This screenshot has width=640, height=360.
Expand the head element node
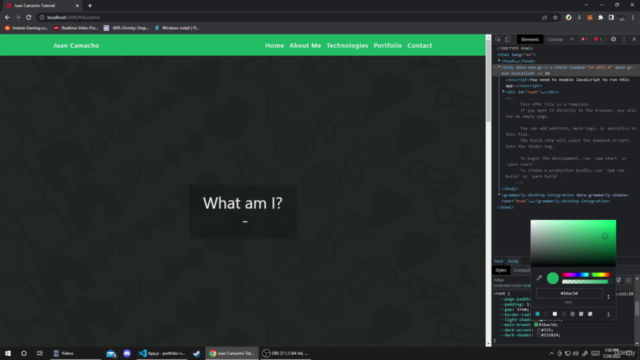[x=499, y=61]
